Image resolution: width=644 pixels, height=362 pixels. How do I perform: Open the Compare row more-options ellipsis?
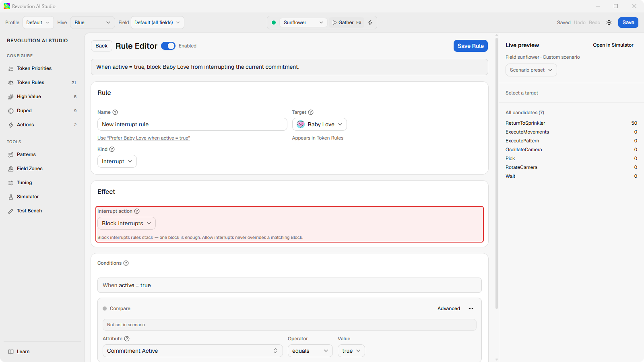click(x=471, y=309)
